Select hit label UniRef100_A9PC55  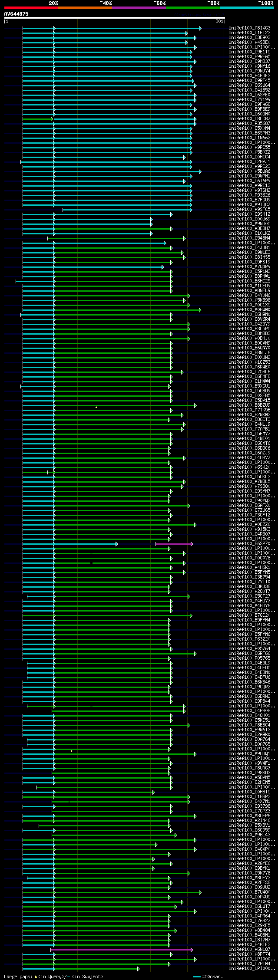click(249, 148)
